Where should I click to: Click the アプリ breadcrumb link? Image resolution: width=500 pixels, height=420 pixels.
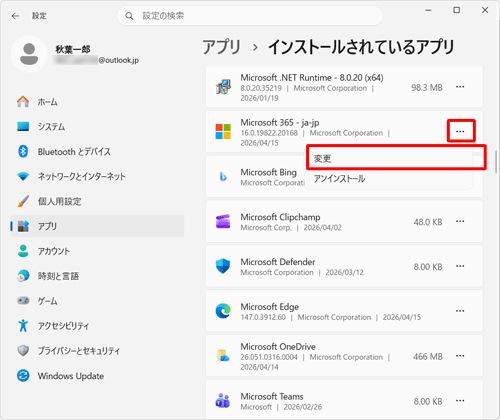tap(222, 47)
